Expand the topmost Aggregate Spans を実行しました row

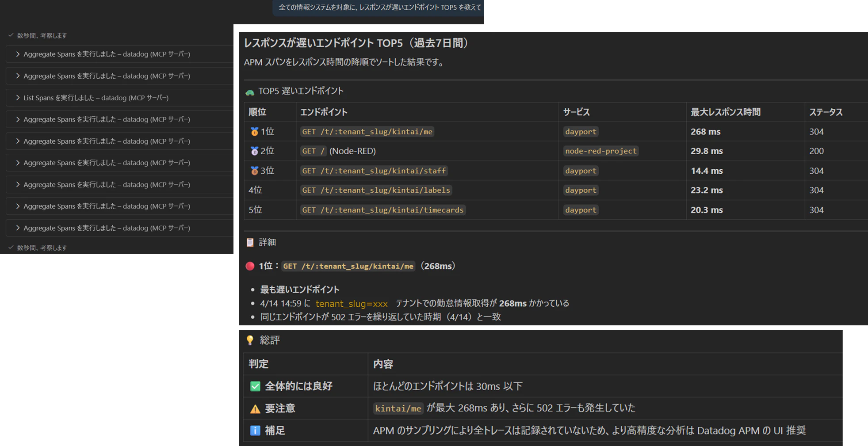[119, 54]
